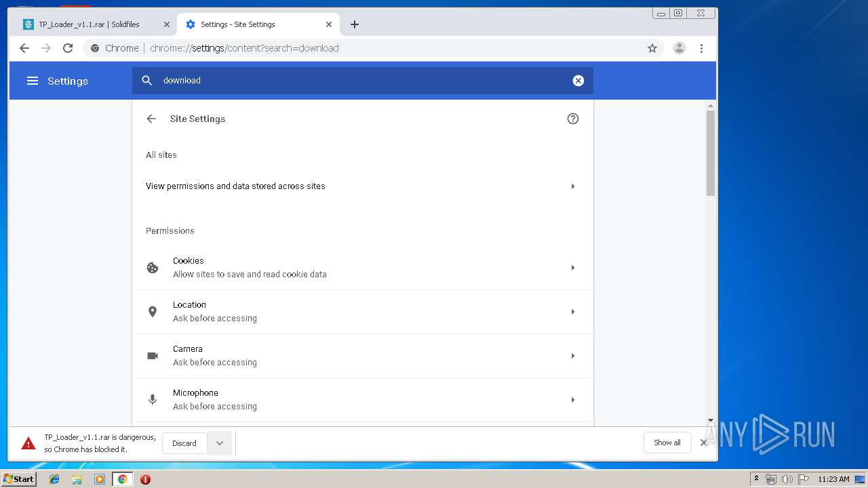Click the Camera label
The width and height of the screenshot is (868, 488).
click(188, 349)
